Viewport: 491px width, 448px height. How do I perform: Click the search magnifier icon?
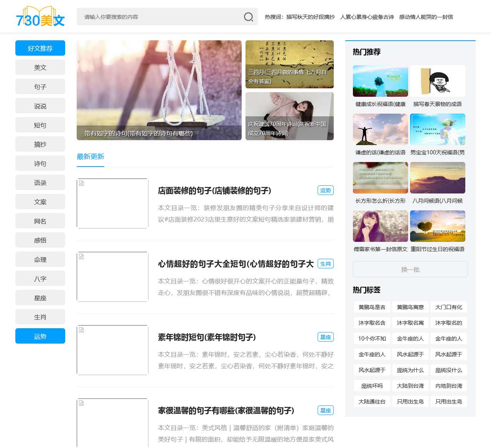249,17
